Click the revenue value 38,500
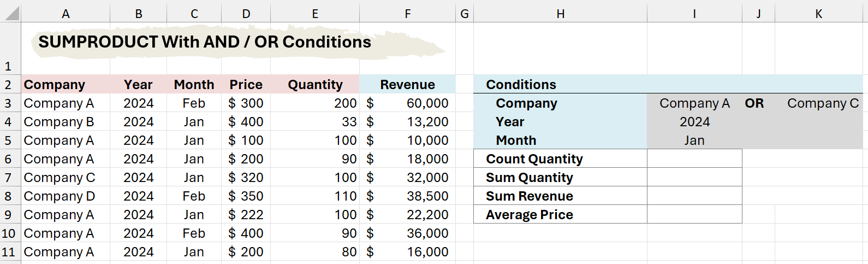Image resolution: width=868 pixels, height=264 pixels. pos(427,196)
